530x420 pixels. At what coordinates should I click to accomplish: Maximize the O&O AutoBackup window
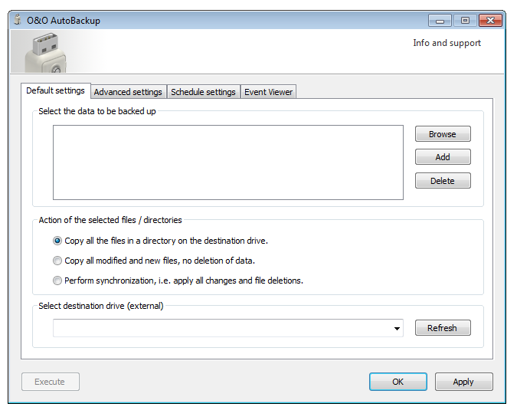465,21
